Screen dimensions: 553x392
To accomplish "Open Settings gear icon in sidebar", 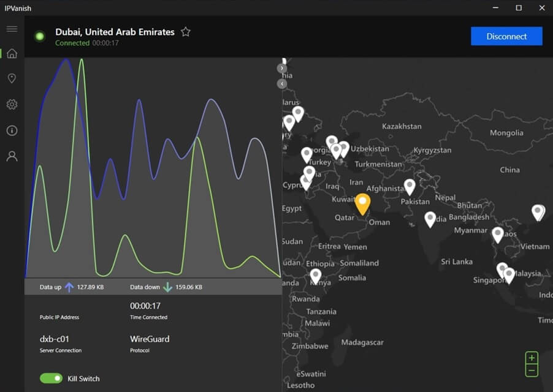I will pos(12,104).
